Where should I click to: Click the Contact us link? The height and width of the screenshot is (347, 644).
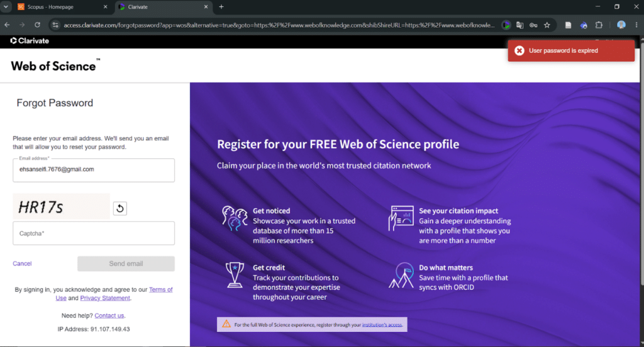coord(109,316)
